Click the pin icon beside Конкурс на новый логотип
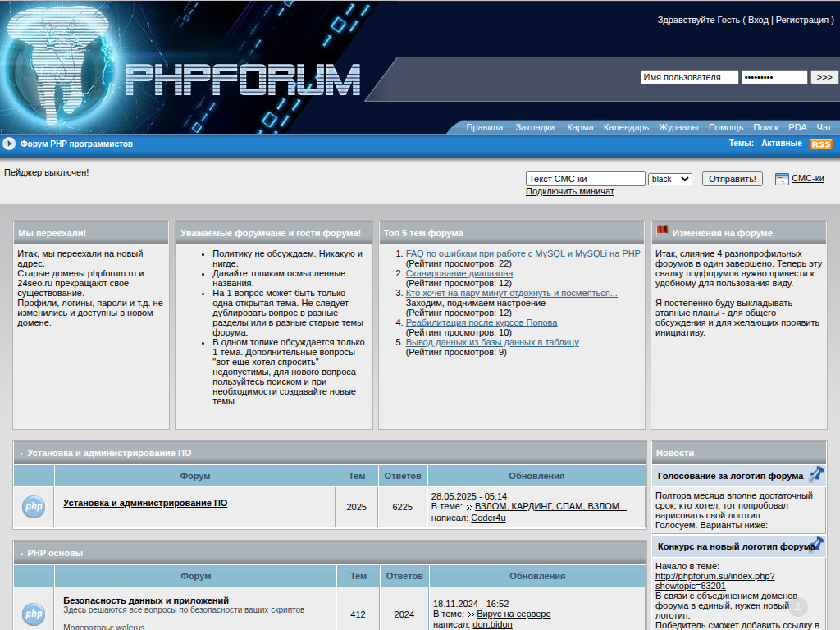The image size is (840, 630). tap(816, 545)
